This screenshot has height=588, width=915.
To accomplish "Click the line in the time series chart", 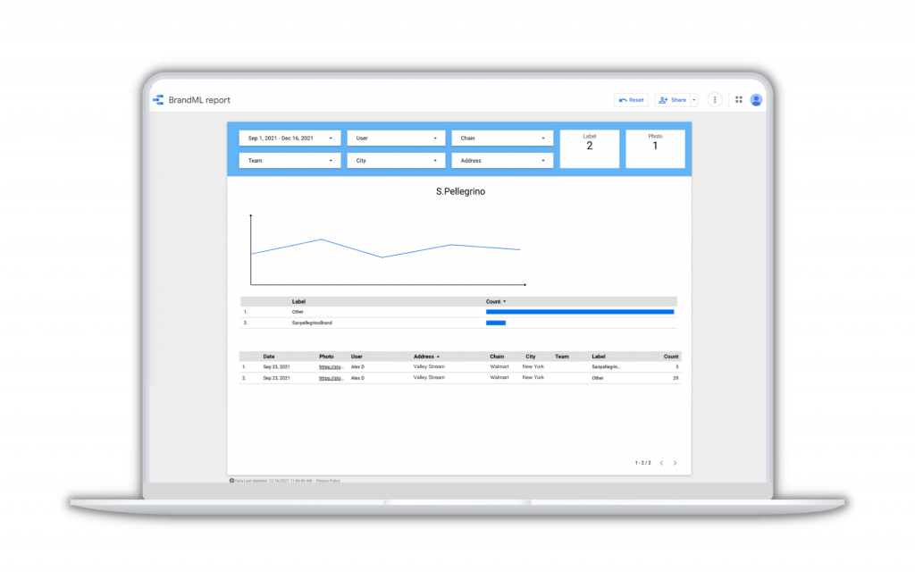I will 386,248.
